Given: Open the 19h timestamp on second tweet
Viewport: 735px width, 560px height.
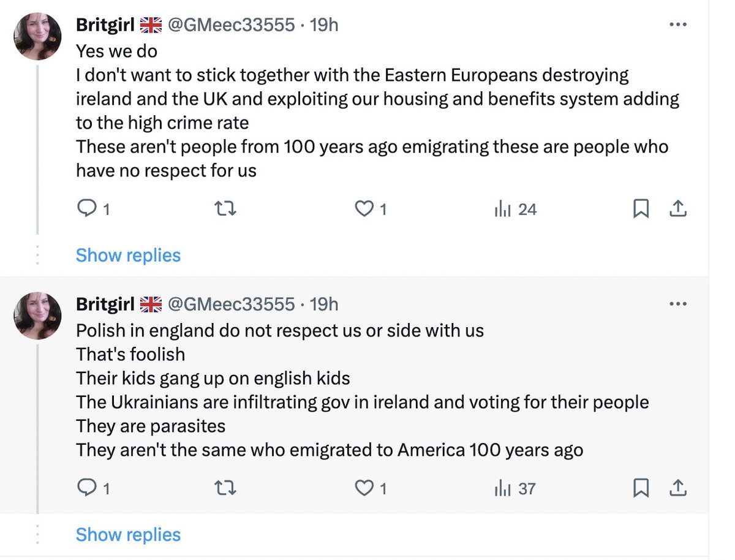Looking at the screenshot, I should pos(324,304).
